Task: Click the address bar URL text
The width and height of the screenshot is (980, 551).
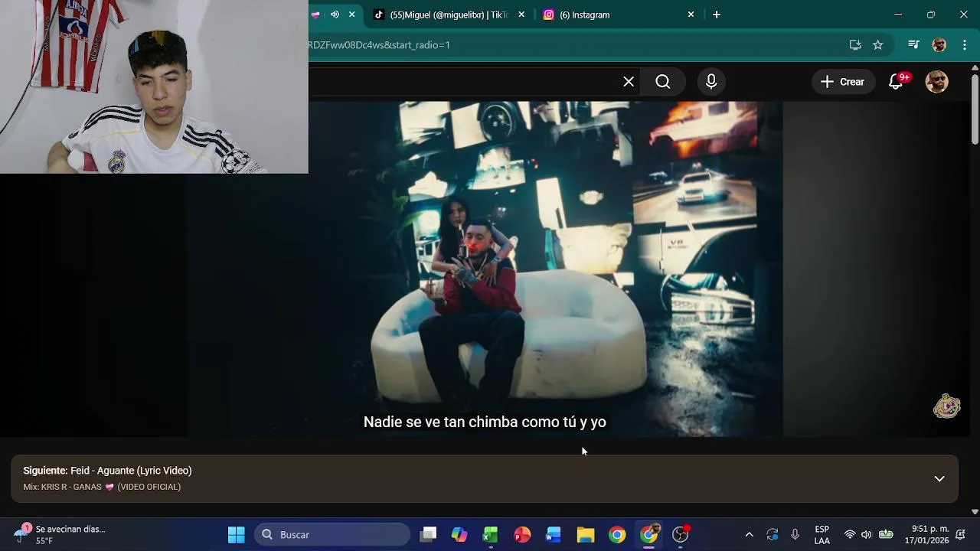Action: [379, 45]
